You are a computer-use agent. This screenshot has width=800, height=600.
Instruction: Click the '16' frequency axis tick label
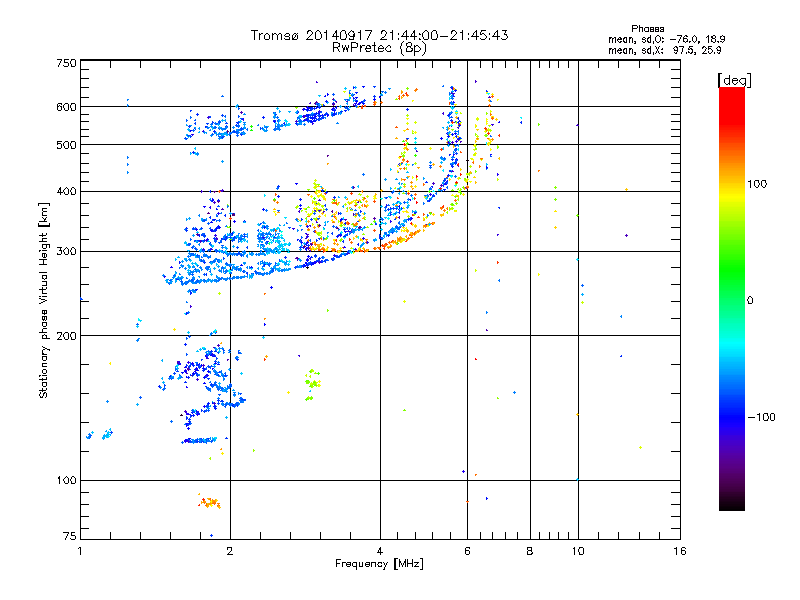pos(680,551)
